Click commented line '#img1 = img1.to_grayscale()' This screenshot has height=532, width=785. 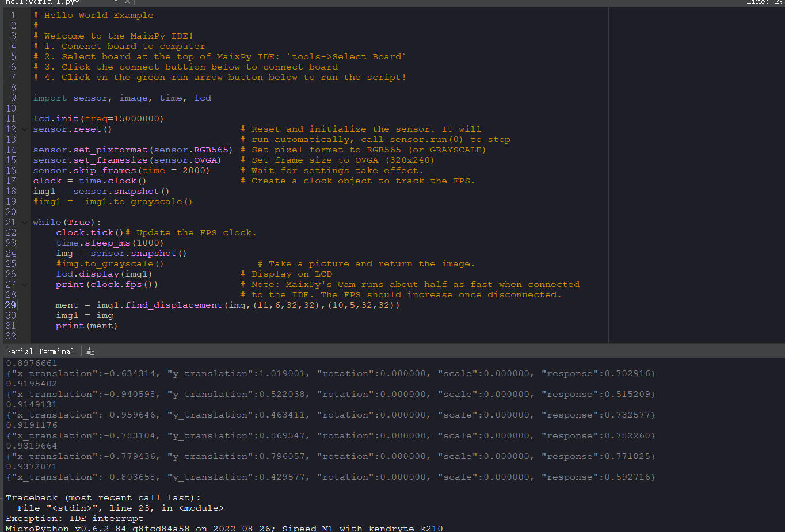coord(113,202)
